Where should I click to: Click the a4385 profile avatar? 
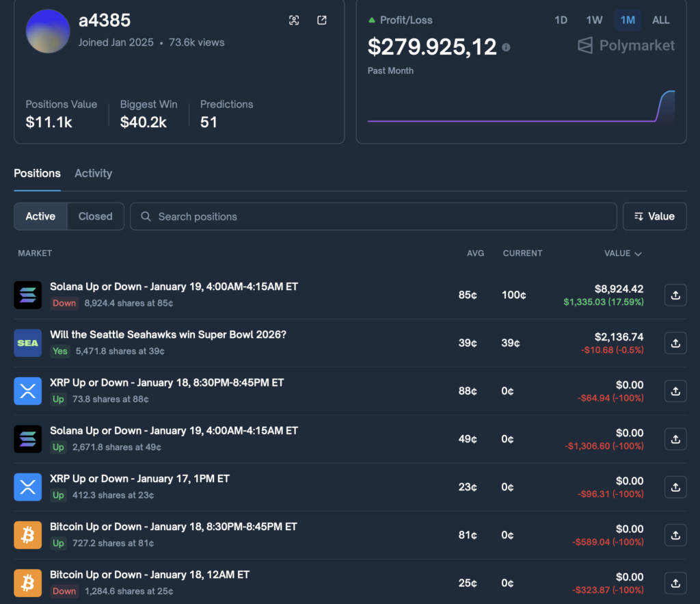pyautogui.click(x=48, y=31)
